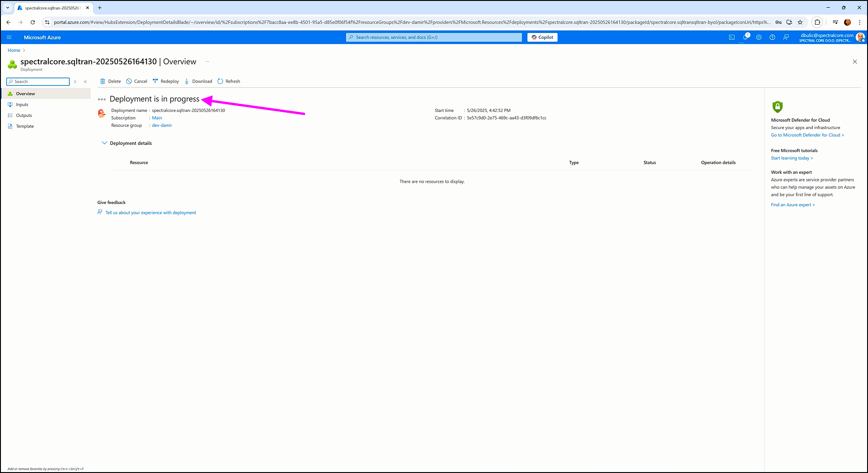Click Delete in the deployment toolbar

(x=110, y=81)
